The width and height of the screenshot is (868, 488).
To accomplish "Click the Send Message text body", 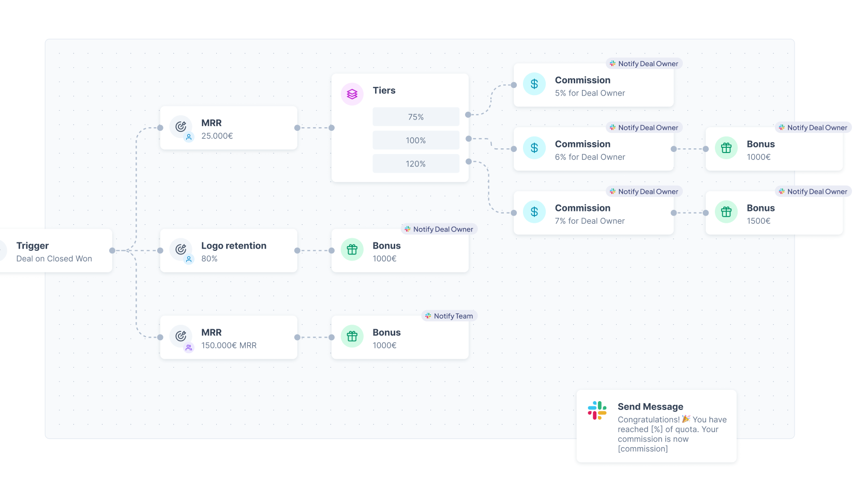I will tap(671, 434).
